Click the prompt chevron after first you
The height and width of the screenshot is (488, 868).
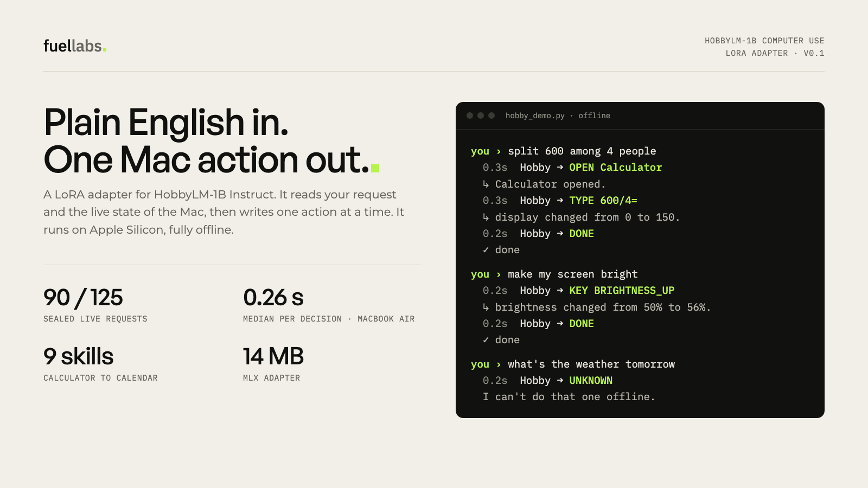point(499,151)
